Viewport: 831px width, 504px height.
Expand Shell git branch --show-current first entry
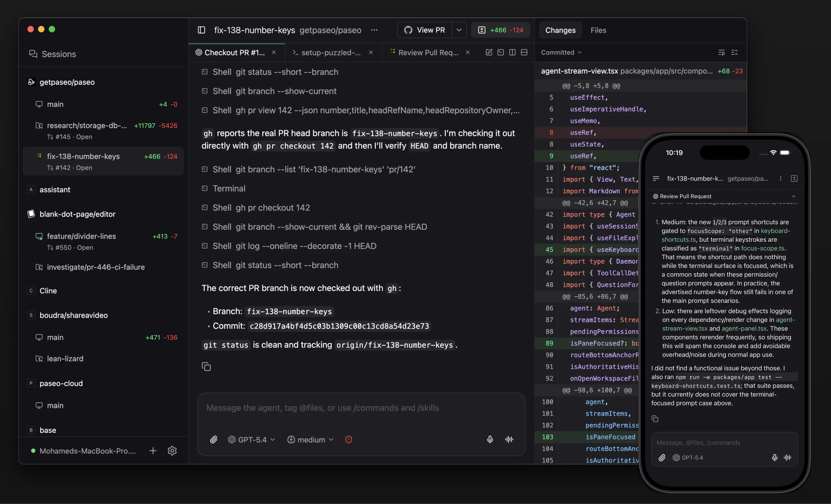coord(269,91)
